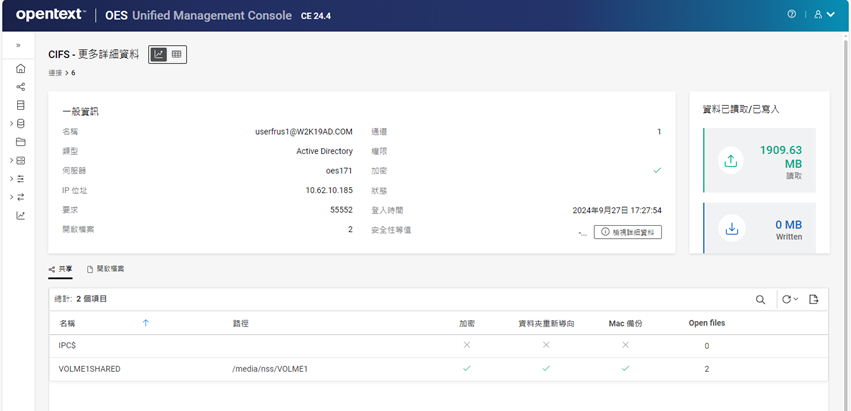
Task: Switch to the 開啟檔案 tab
Action: 106,269
